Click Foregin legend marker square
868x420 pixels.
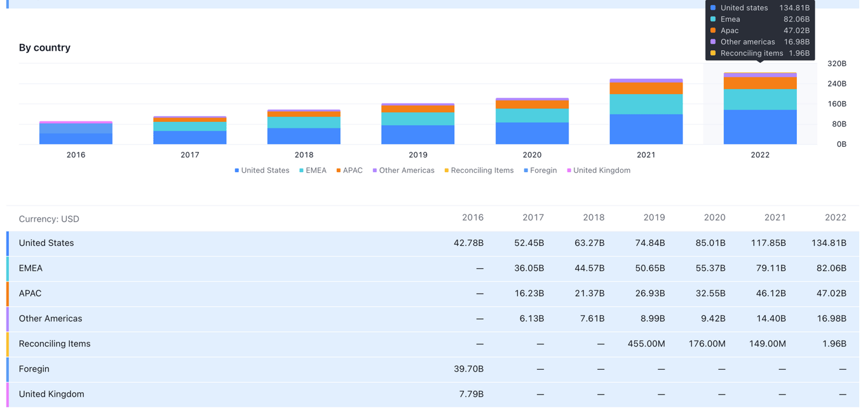(x=526, y=170)
